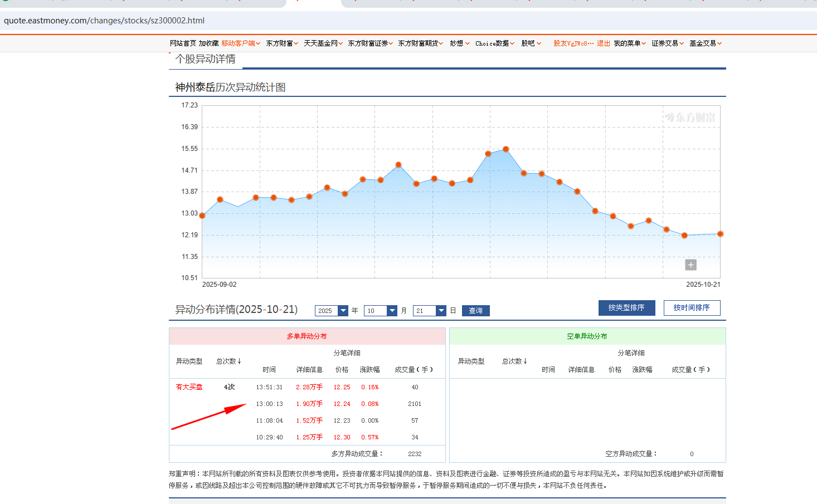Click 1.25万手 detail cell
Viewport: 817px width, 504px height.
[x=309, y=437]
